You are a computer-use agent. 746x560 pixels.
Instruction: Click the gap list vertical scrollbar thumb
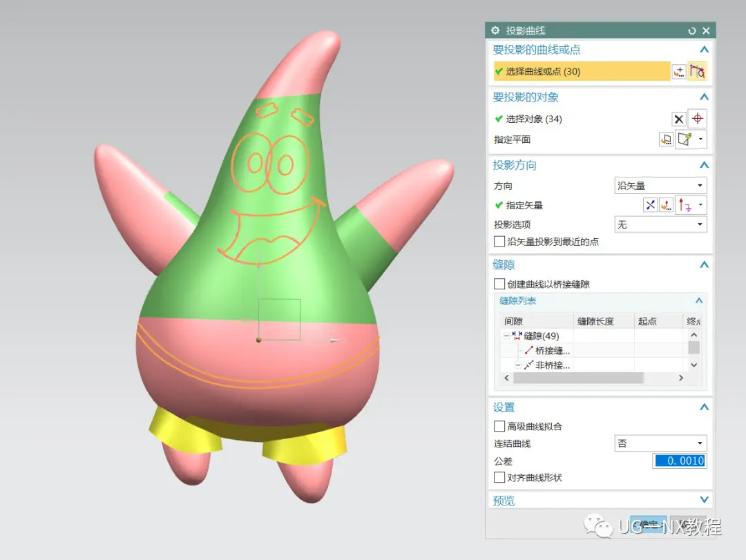(694, 347)
